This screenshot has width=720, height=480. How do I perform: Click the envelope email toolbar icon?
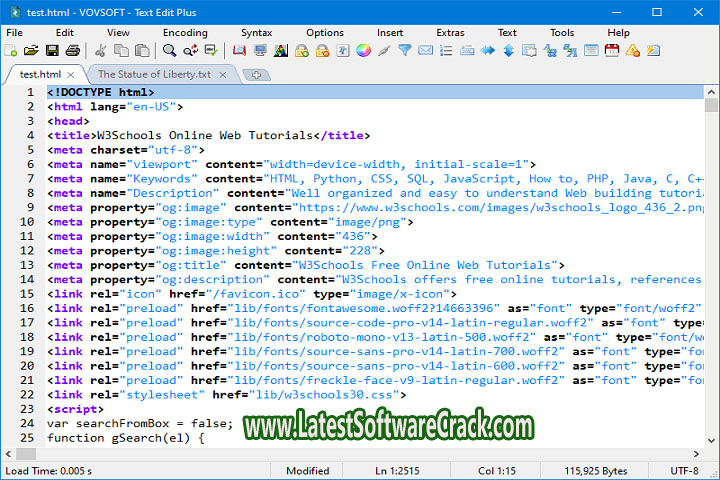tap(426, 50)
